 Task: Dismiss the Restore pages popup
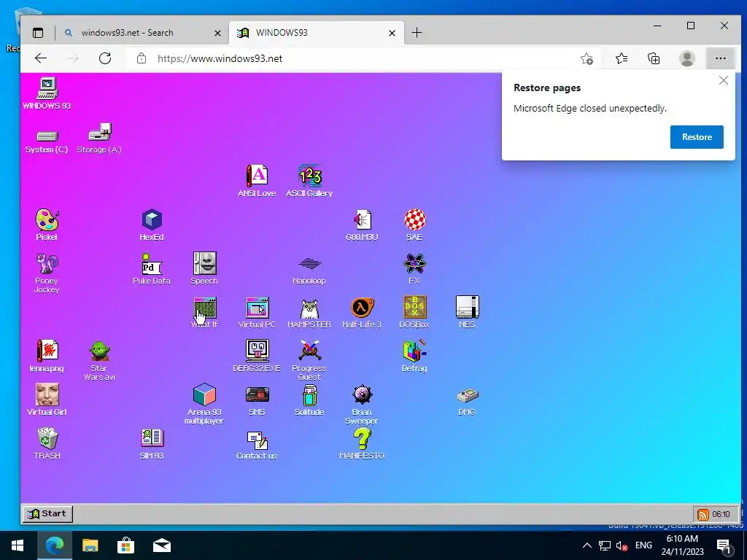click(723, 80)
